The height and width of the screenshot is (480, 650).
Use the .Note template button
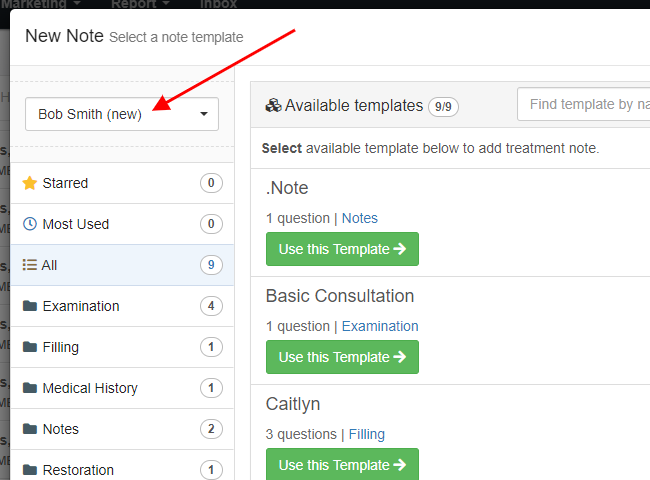click(342, 249)
